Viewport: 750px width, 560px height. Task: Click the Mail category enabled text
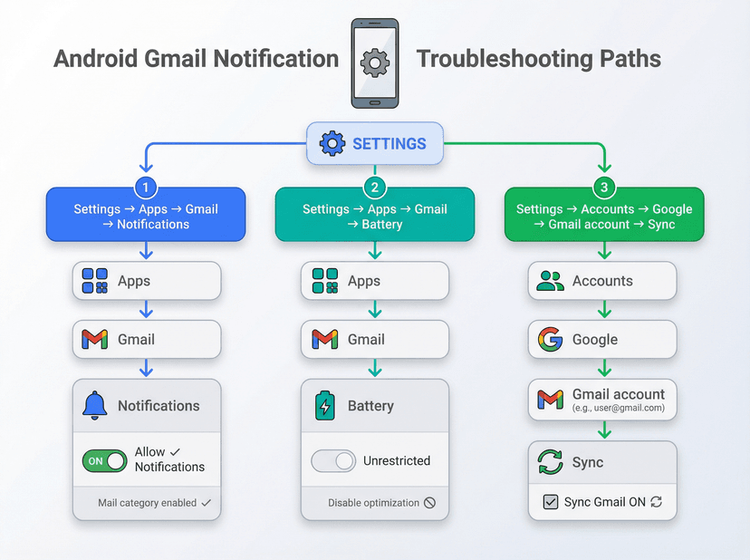point(148,503)
